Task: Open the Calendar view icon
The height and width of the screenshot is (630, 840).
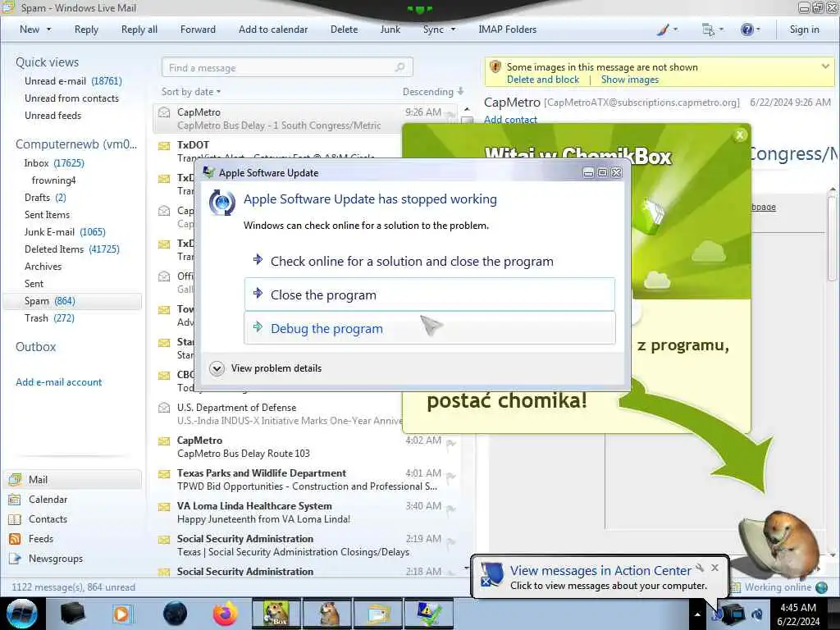Action: pyautogui.click(x=15, y=500)
